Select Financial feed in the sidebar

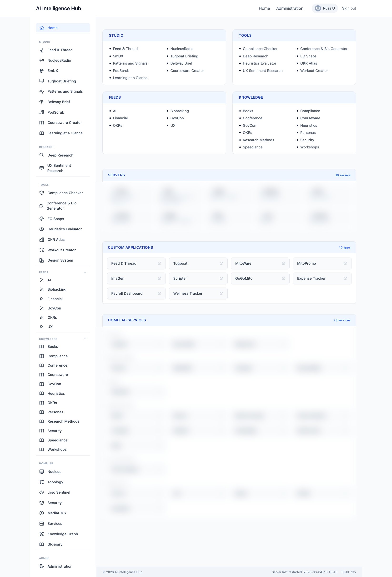pos(63,299)
